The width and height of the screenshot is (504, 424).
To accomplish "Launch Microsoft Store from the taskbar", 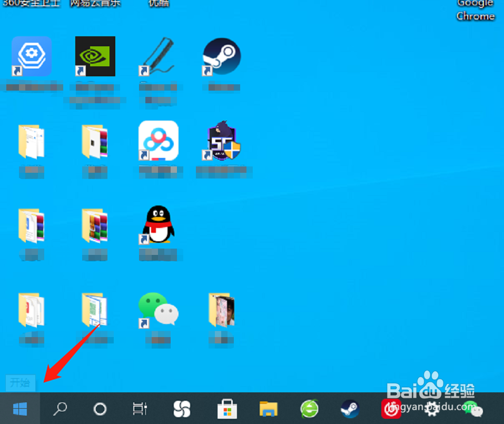I will 226,409.
